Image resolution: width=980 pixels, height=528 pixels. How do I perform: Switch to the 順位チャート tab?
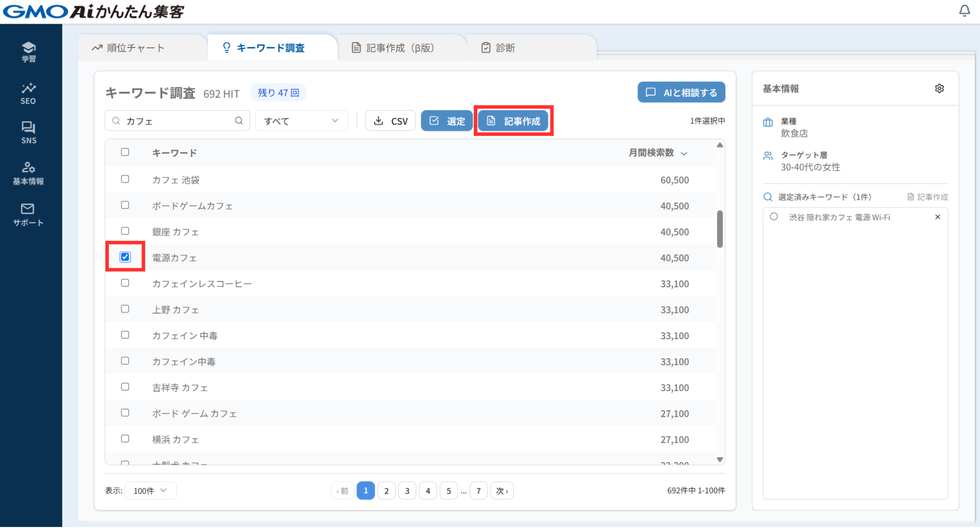pyautogui.click(x=129, y=48)
